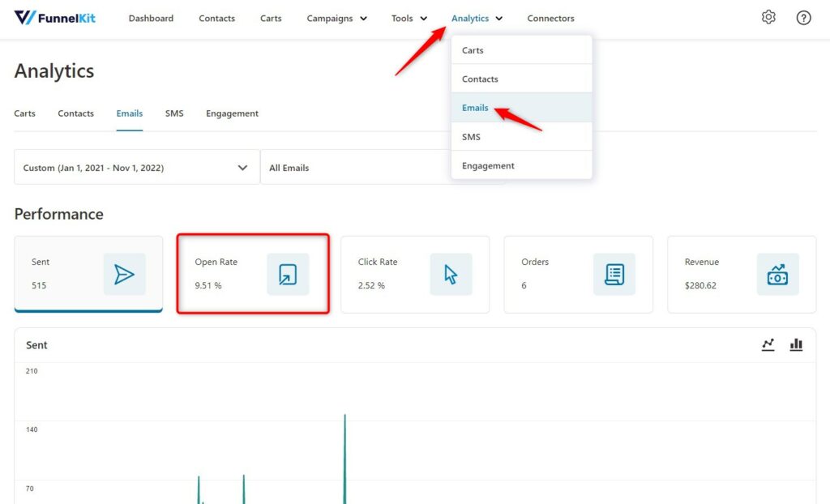Click the Sent paper plane icon
830x504 pixels.
point(124,274)
